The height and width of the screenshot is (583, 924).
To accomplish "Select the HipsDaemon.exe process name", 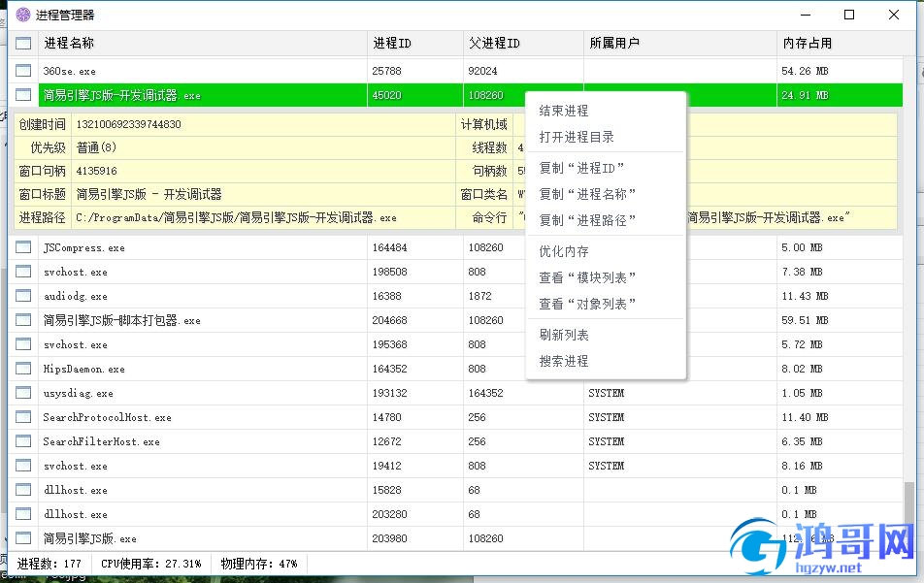I will pyautogui.click(x=83, y=369).
